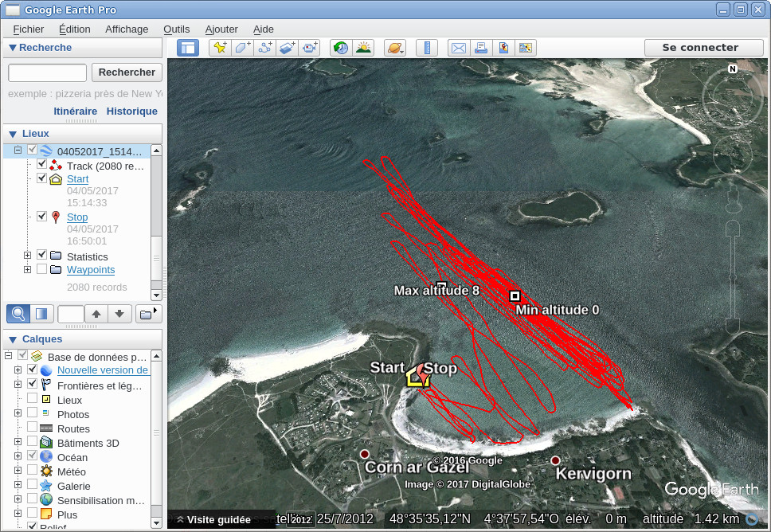Open the Fichier menu

[28, 29]
